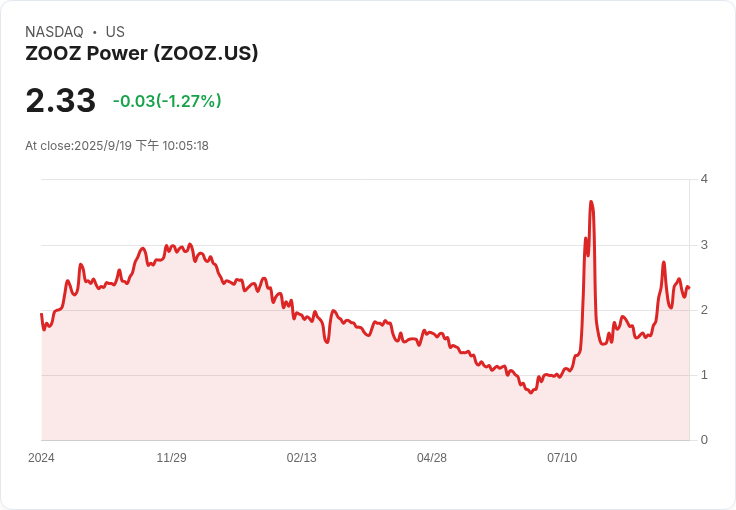Click the lowest trough of the price line
The image size is (736, 510).
(x=531, y=392)
